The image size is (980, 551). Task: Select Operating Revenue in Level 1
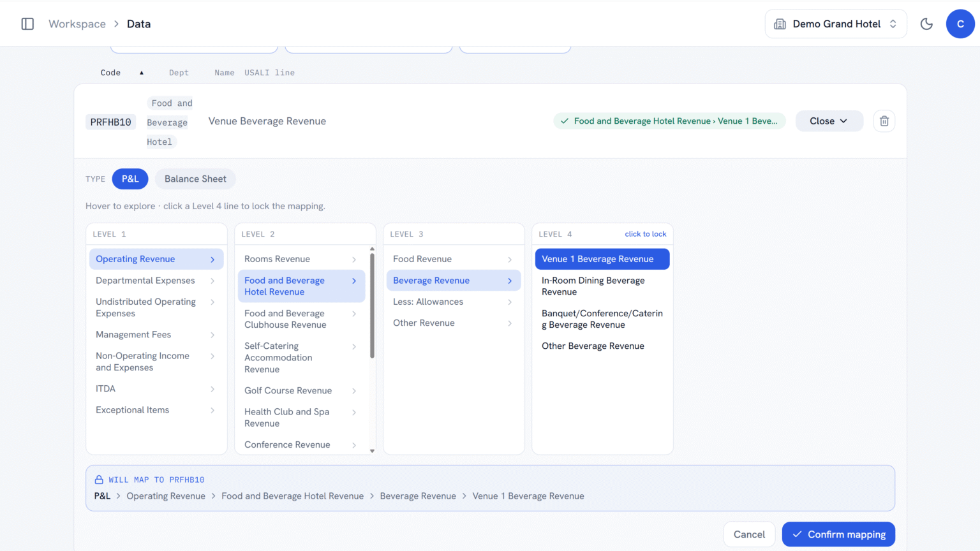[156, 259]
